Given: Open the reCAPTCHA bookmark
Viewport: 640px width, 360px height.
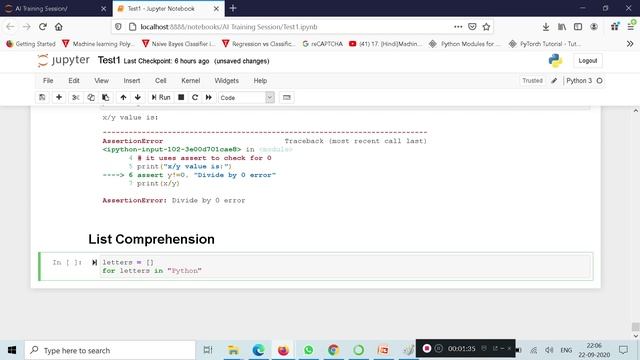Looking at the screenshot, I should tap(322, 44).
